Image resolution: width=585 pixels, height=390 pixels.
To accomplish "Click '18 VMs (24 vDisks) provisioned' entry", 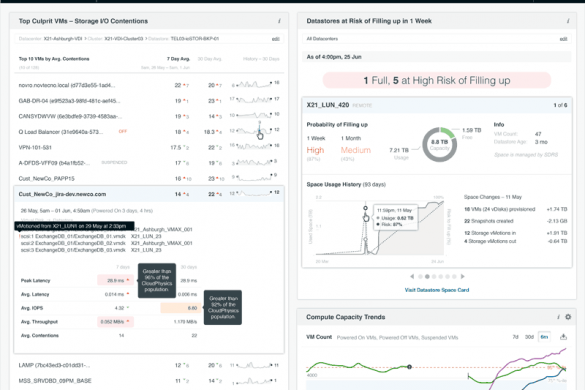I will (515, 209).
